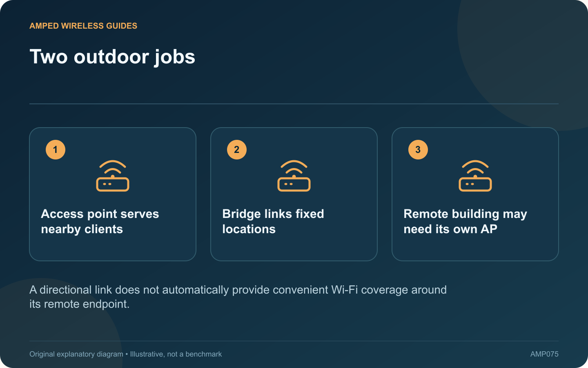This screenshot has height=368, width=588.
Task: Select the Remote building may need its own AP text
Action: tap(465, 222)
